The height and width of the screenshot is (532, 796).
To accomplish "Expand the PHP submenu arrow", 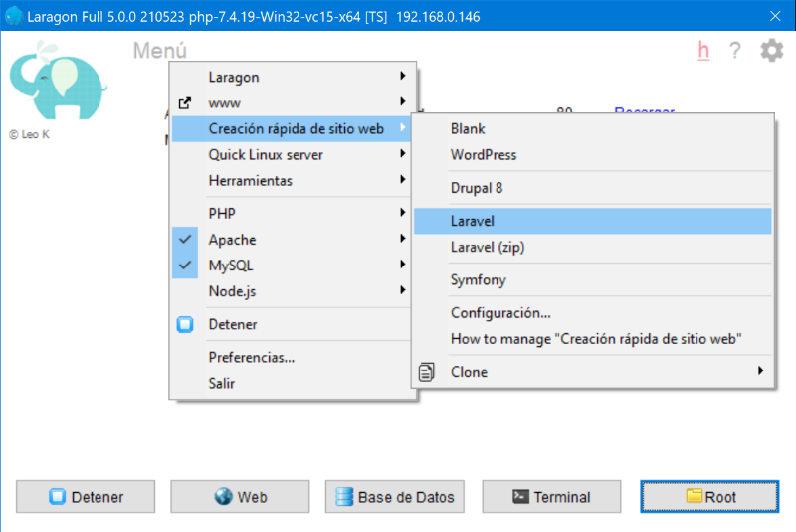I will point(403,213).
